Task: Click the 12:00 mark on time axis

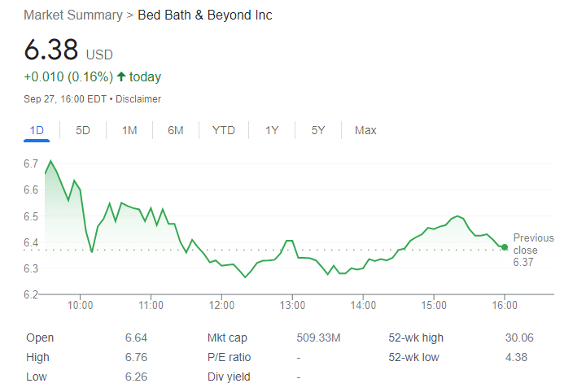Action: click(x=222, y=305)
